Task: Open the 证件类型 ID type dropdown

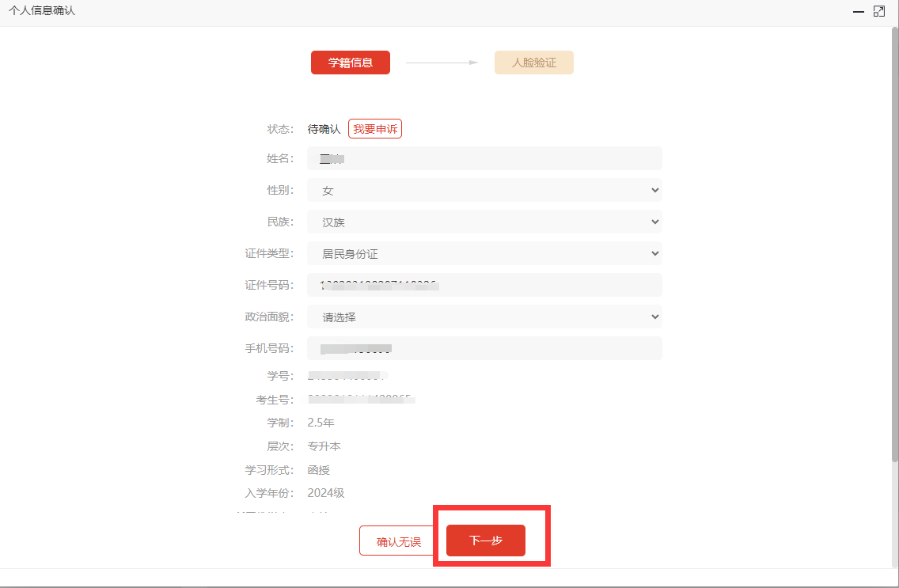Action: click(x=484, y=253)
